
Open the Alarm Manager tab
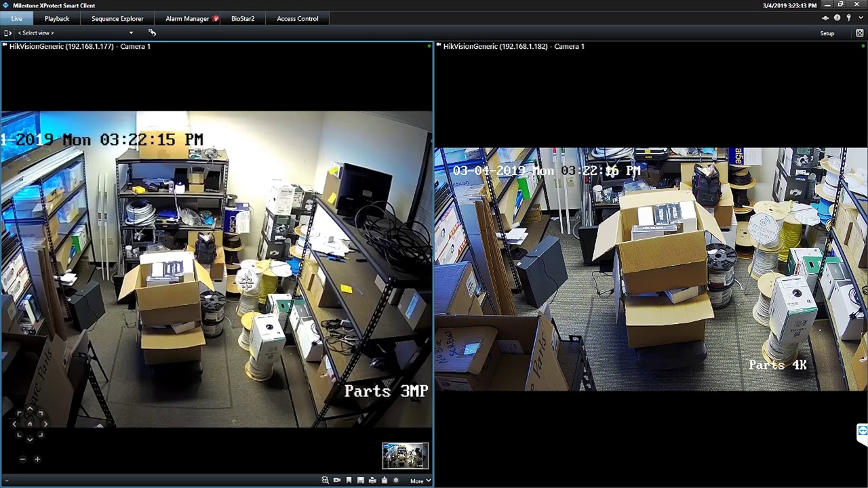(187, 18)
